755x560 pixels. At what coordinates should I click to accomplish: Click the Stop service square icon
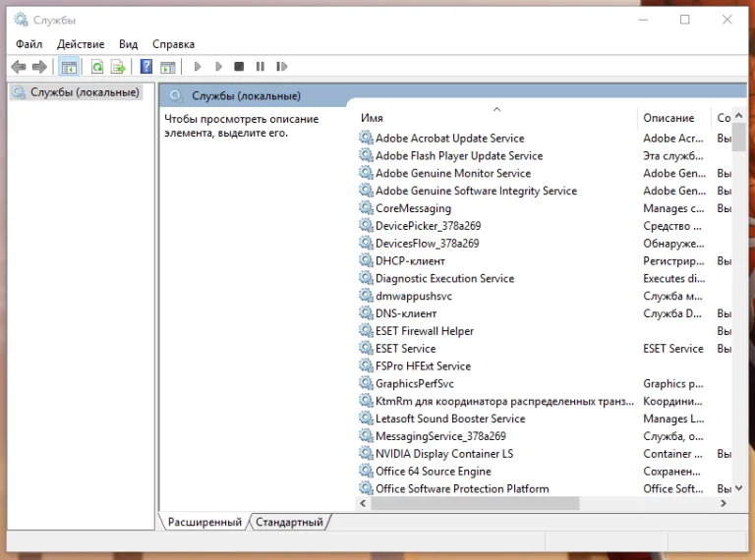tap(239, 67)
